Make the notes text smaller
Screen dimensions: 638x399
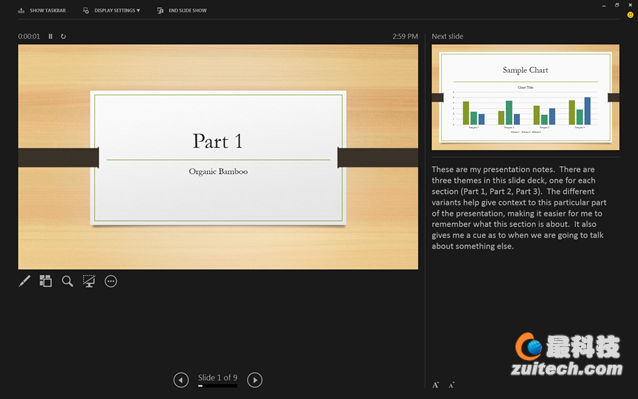(x=451, y=385)
